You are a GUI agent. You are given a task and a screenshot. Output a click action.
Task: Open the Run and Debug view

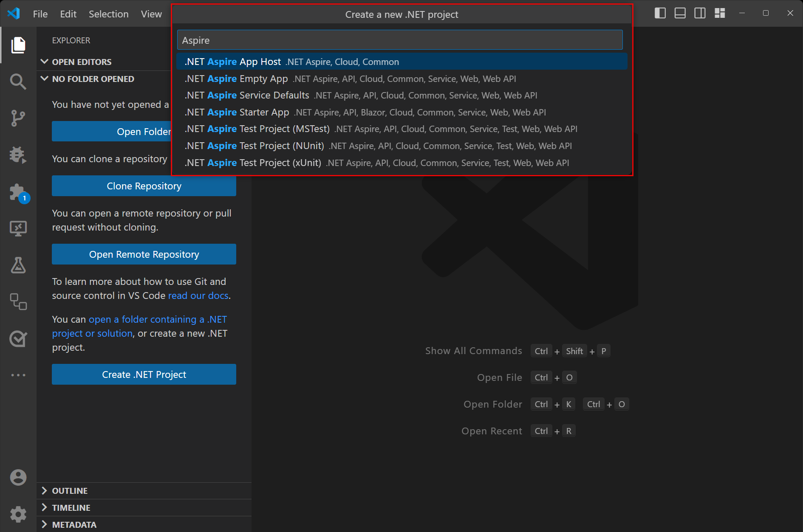click(18, 155)
